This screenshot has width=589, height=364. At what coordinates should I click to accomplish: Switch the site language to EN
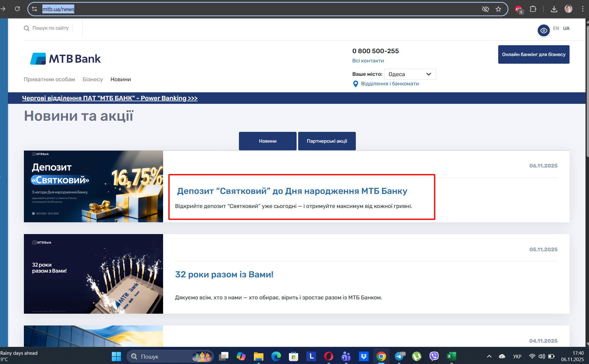pyautogui.click(x=556, y=28)
